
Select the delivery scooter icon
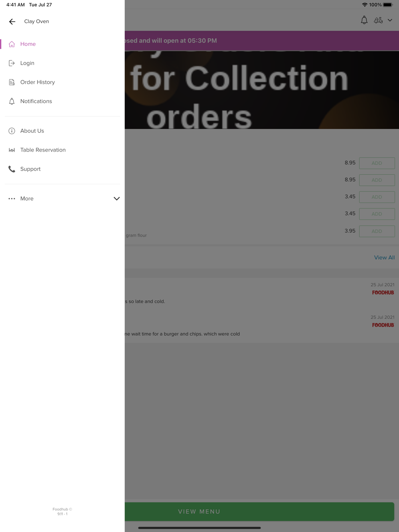click(378, 20)
